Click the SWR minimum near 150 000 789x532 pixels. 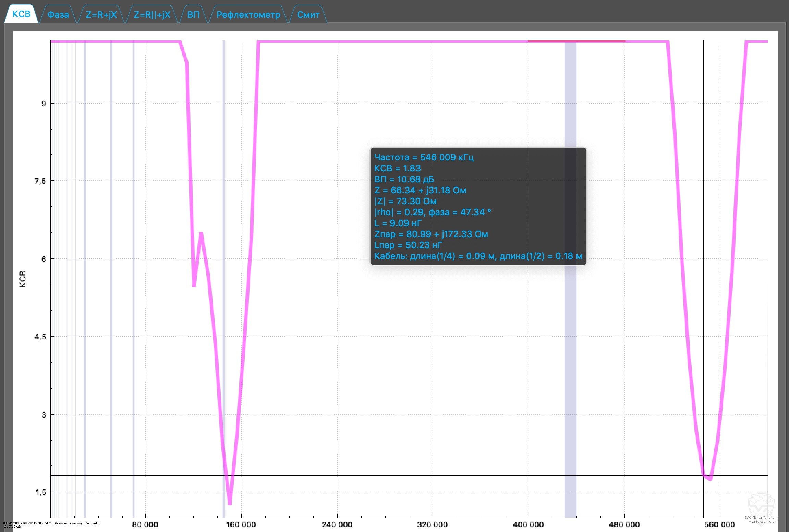230,503
